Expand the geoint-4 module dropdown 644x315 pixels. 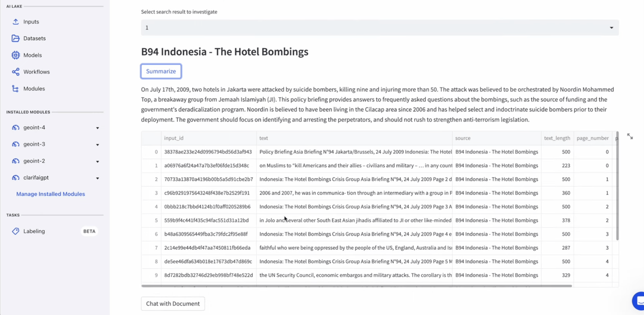(x=97, y=128)
